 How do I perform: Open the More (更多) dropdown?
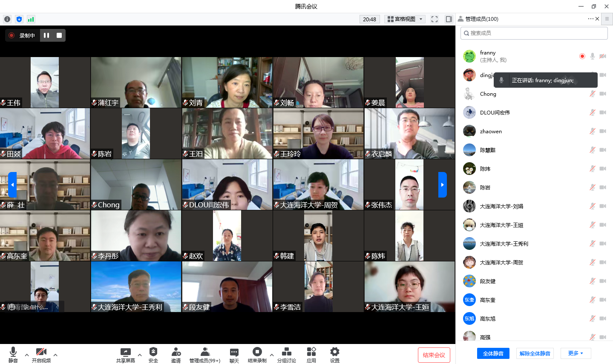point(575,353)
